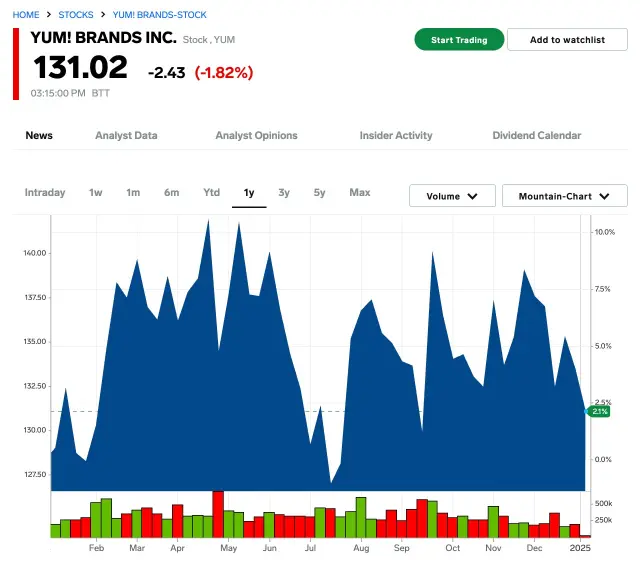Screen dimensions: 640x561
Task: Open YUM! BRANDS-STOCK breadcrumb link
Action: tap(158, 15)
